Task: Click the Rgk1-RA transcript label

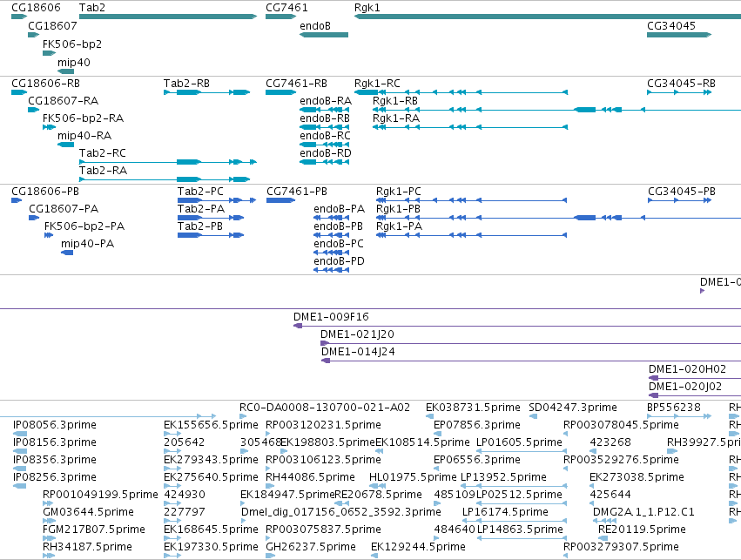Action: [x=396, y=118]
